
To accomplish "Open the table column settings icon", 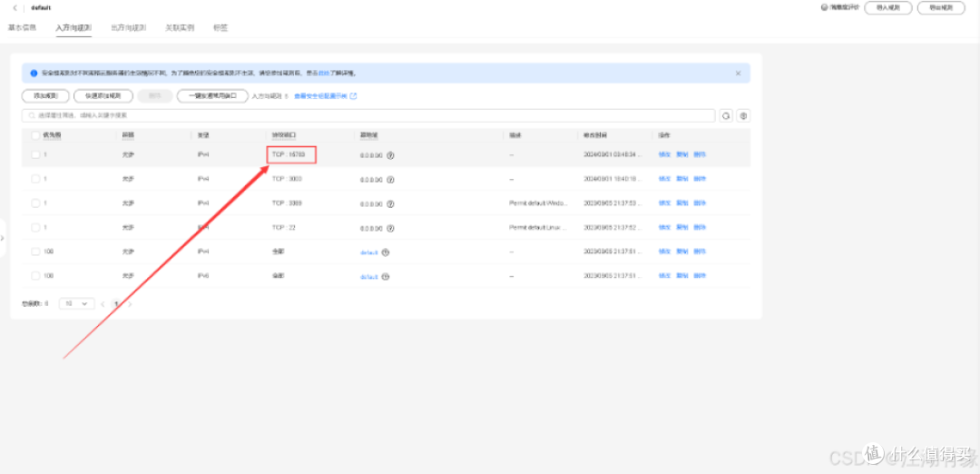I will 743,116.
